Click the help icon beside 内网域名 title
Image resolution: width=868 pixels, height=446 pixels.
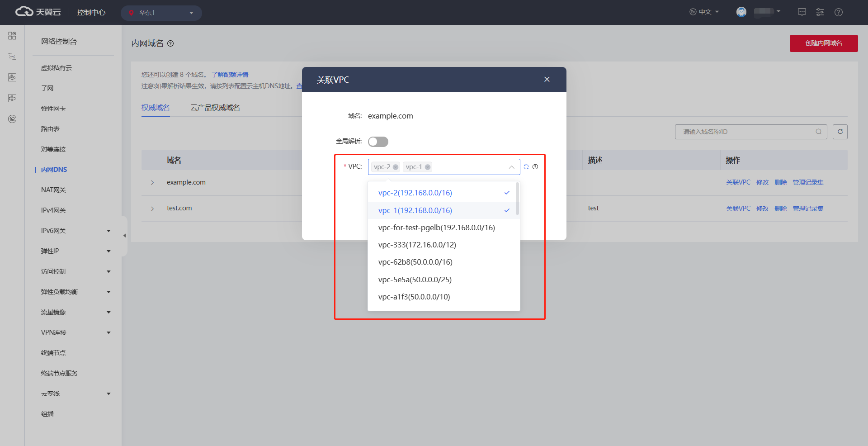[x=170, y=43]
